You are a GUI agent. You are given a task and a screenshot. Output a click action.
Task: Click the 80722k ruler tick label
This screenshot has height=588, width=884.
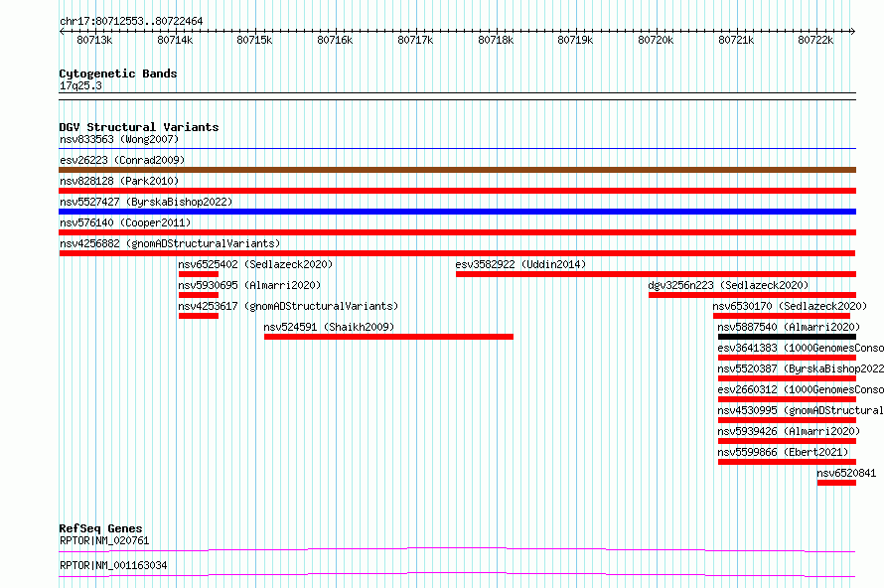pyautogui.click(x=815, y=40)
